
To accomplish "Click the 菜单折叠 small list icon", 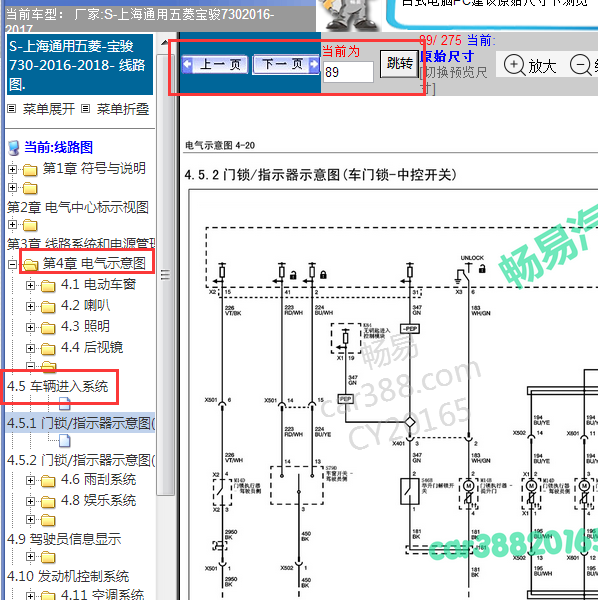I will (x=86, y=109).
